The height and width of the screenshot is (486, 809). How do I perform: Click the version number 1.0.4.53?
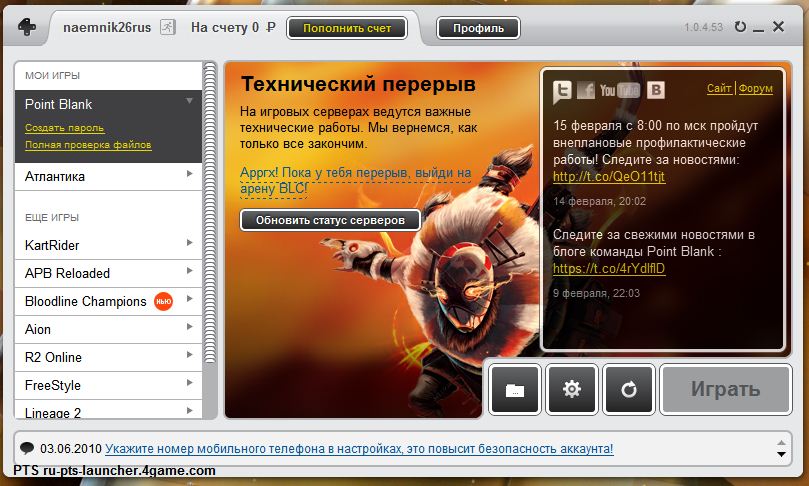coord(703,27)
